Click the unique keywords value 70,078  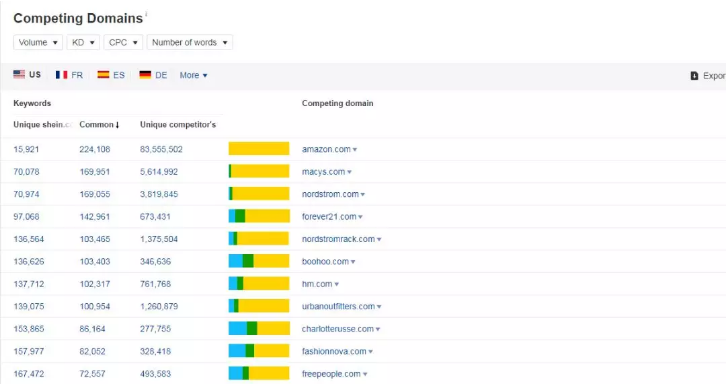click(26, 172)
